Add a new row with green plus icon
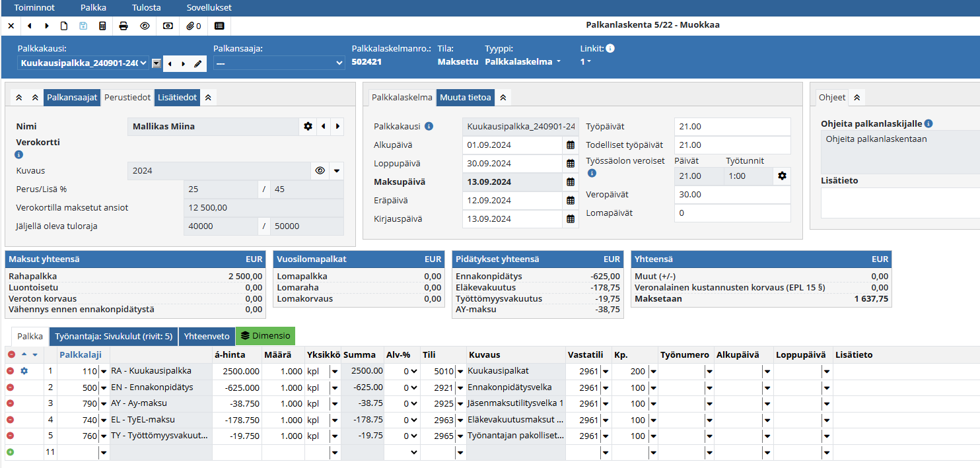The width and height of the screenshot is (980, 468). (10, 452)
